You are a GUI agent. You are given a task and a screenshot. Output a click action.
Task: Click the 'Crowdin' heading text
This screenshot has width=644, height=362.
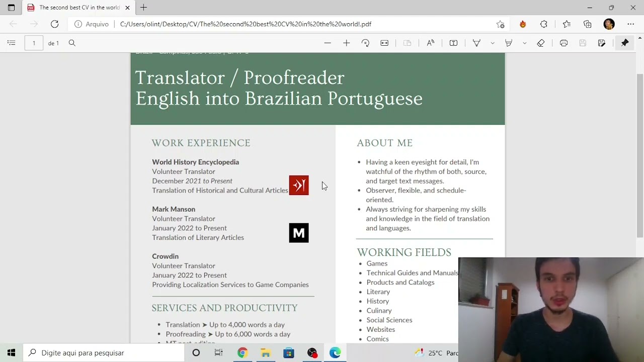tap(165, 256)
